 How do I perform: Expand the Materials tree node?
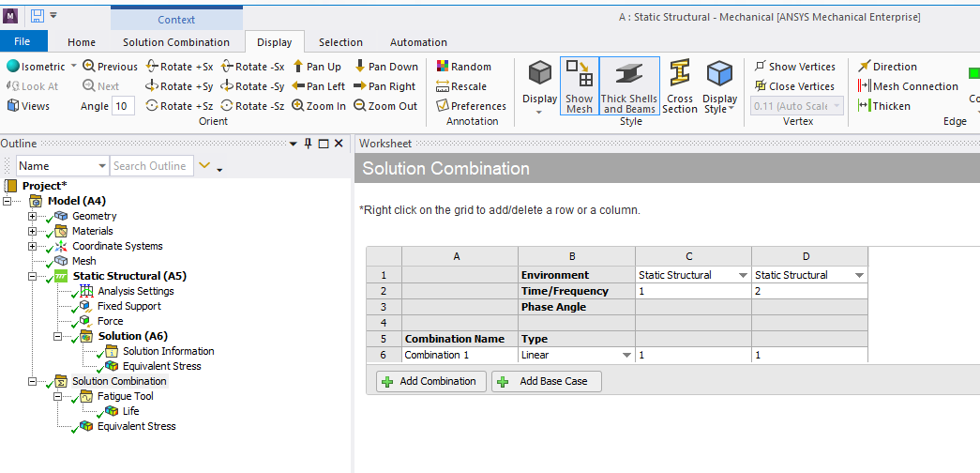[x=33, y=231]
